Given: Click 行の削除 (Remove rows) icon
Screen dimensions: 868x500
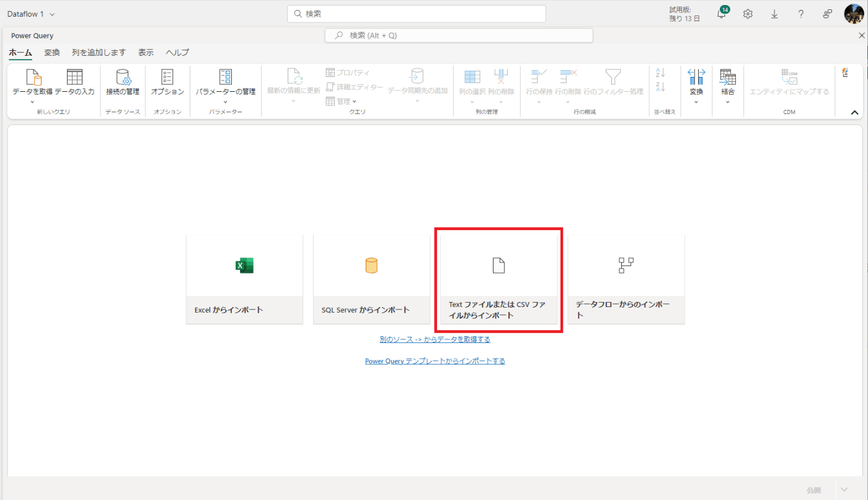Looking at the screenshot, I should 568,77.
